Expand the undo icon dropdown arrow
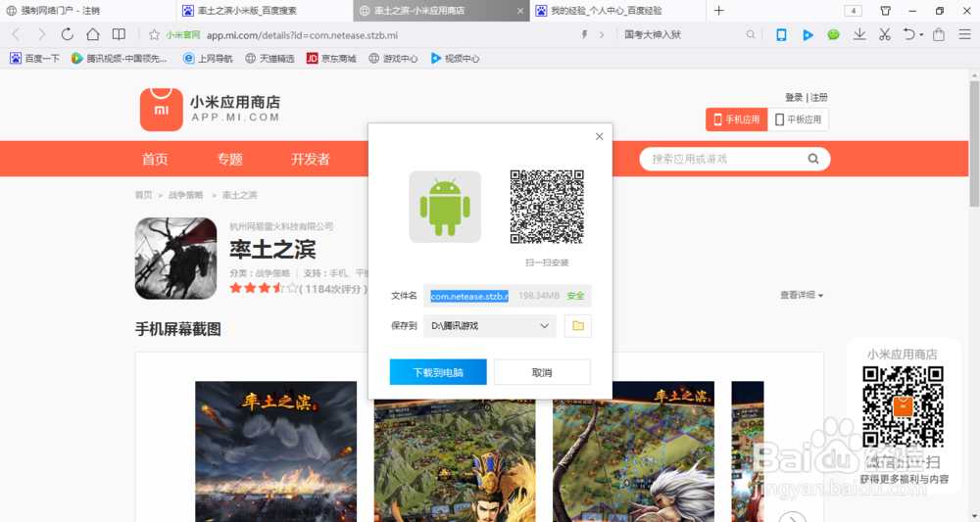The height and width of the screenshot is (522, 980). point(921,35)
